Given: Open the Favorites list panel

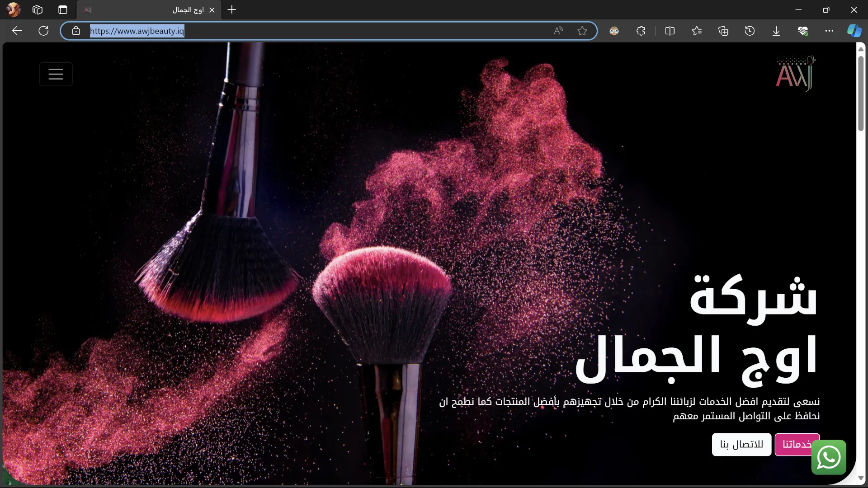Looking at the screenshot, I should pyautogui.click(x=696, y=31).
